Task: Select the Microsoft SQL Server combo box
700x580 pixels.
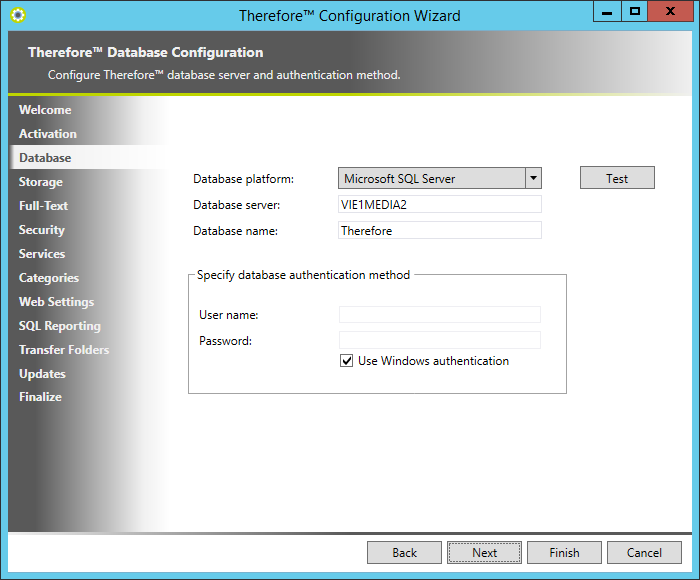Action: click(440, 178)
